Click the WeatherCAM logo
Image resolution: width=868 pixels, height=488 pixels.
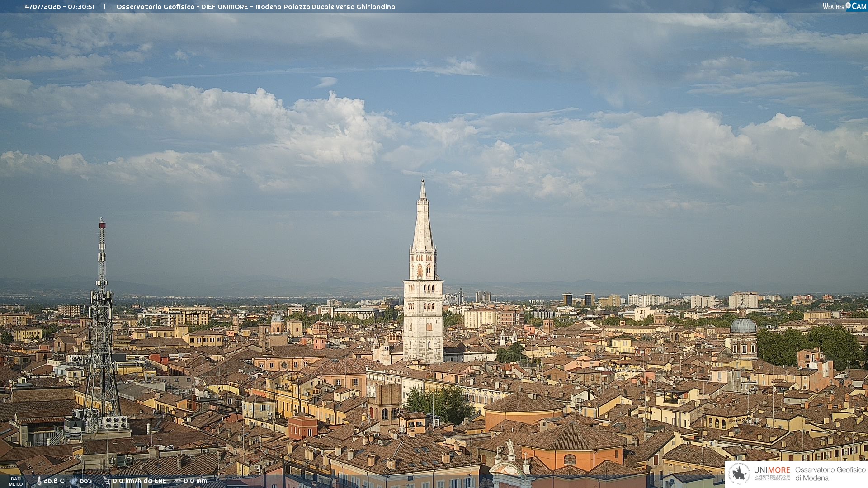[844, 6]
